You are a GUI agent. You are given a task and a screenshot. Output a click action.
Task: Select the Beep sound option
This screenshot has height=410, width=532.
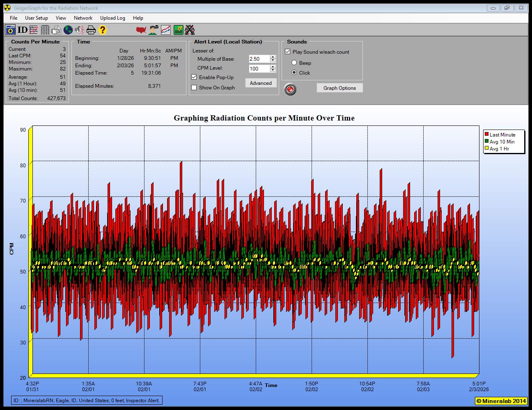click(x=294, y=63)
